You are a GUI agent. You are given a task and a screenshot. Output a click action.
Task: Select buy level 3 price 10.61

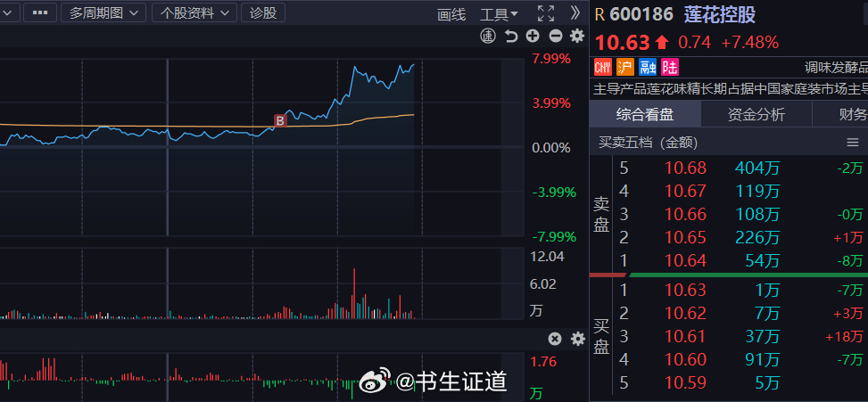pyautogui.click(x=685, y=336)
